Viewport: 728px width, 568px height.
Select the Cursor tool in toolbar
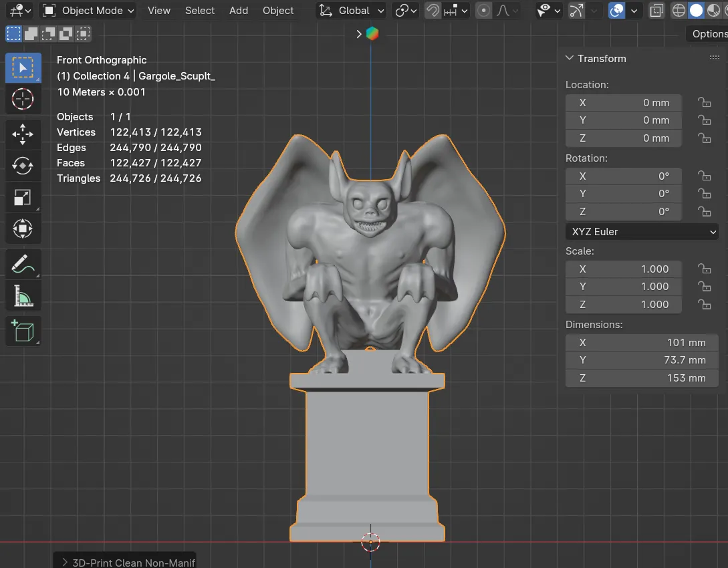pyautogui.click(x=23, y=99)
